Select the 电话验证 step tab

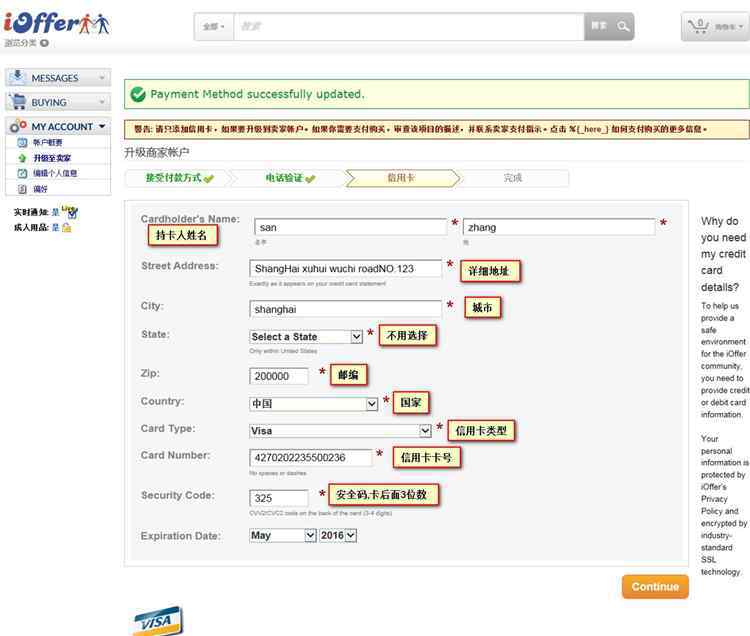point(289,178)
